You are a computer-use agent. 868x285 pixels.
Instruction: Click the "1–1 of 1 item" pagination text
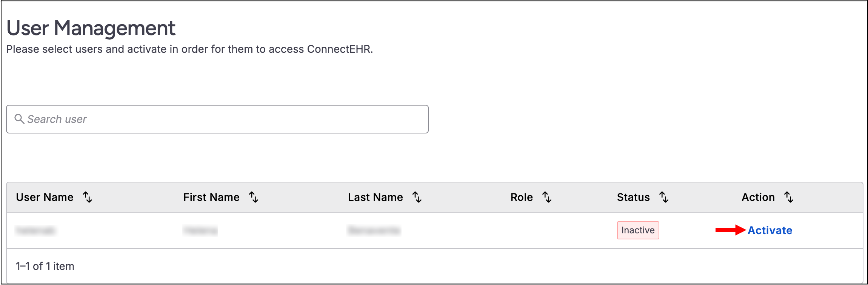pyautogui.click(x=45, y=266)
